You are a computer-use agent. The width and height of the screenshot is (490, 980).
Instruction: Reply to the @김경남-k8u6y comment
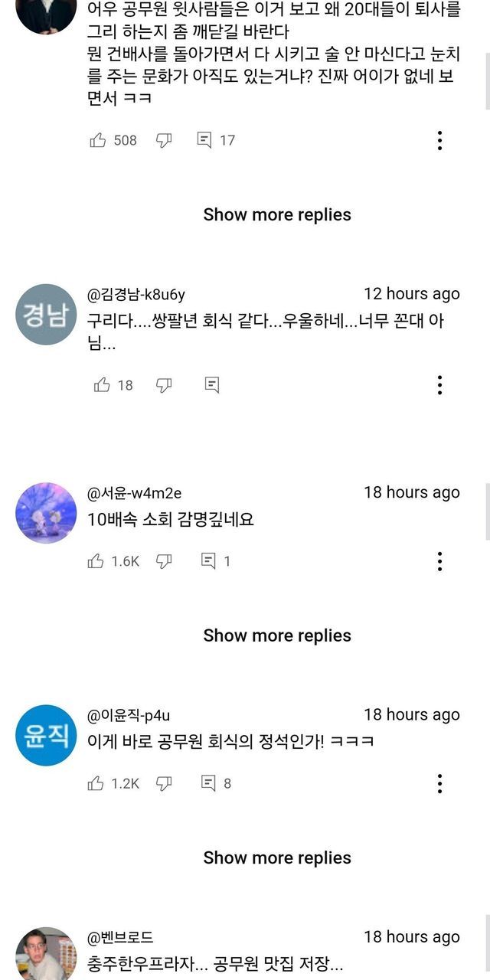212,384
